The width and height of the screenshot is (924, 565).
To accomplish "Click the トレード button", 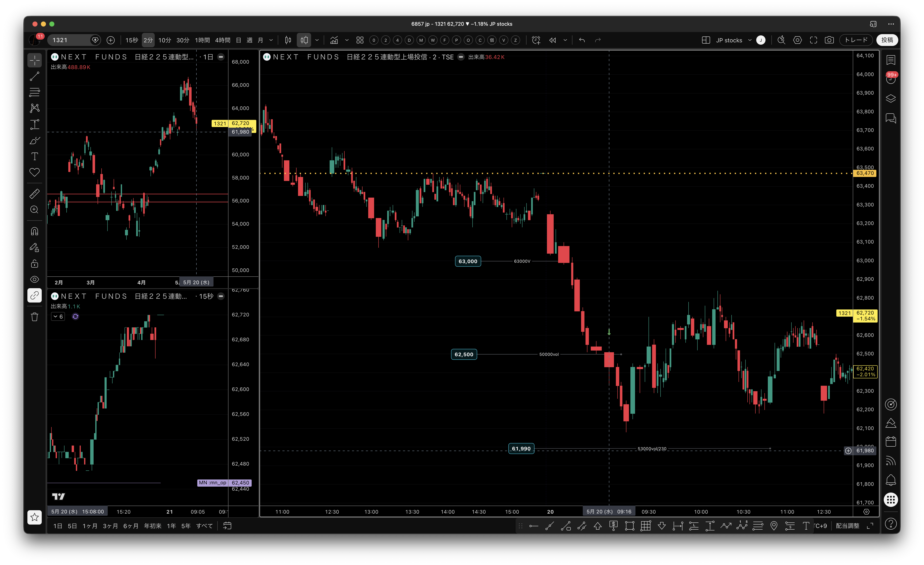I will coord(856,40).
